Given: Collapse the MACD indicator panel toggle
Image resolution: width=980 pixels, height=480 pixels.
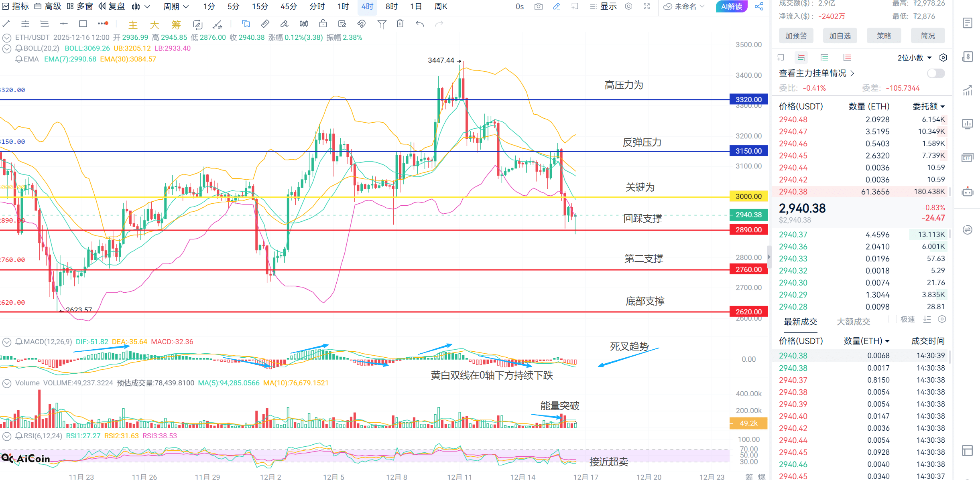Looking at the screenshot, I should coord(6,342).
